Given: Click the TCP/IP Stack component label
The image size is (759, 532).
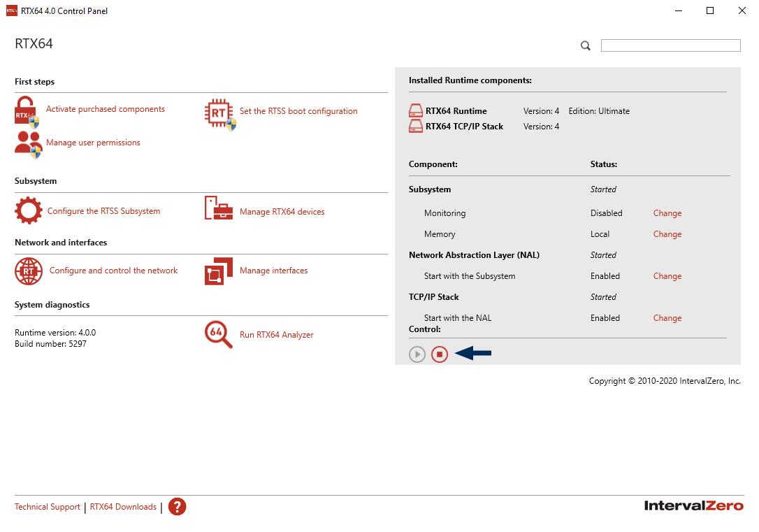Looking at the screenshot, I should click(x=434, y=297).
